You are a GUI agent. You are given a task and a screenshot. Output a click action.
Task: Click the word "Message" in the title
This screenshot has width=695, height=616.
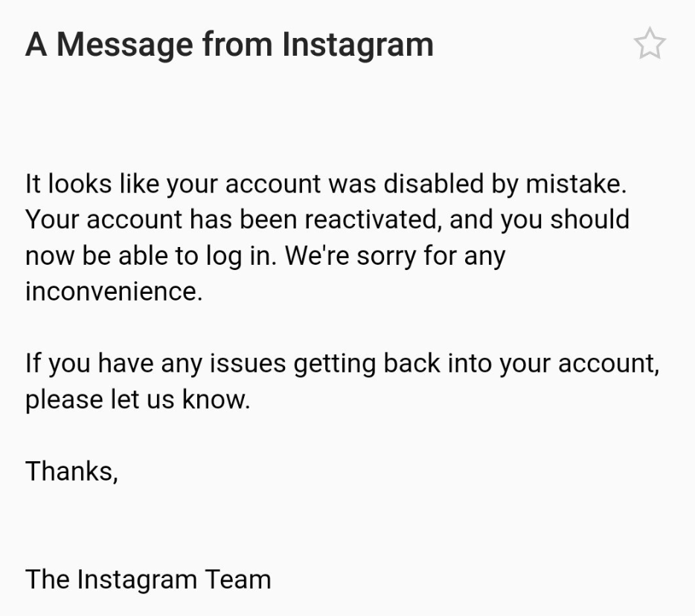point(125,45)
